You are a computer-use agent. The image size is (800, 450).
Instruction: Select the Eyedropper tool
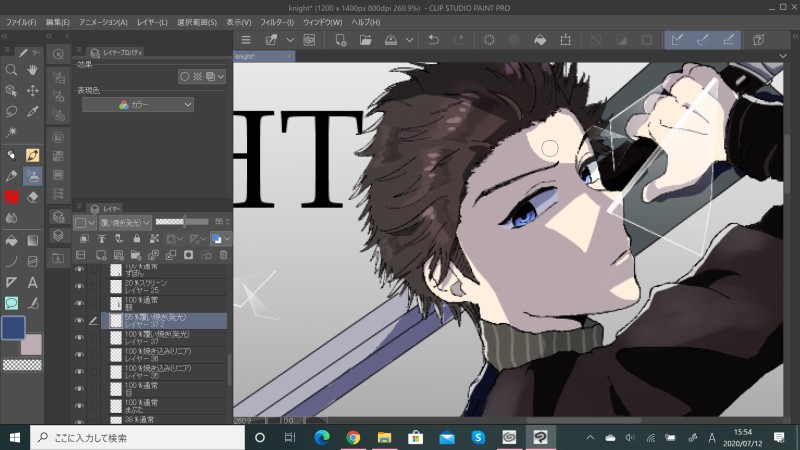pos(33,111)
